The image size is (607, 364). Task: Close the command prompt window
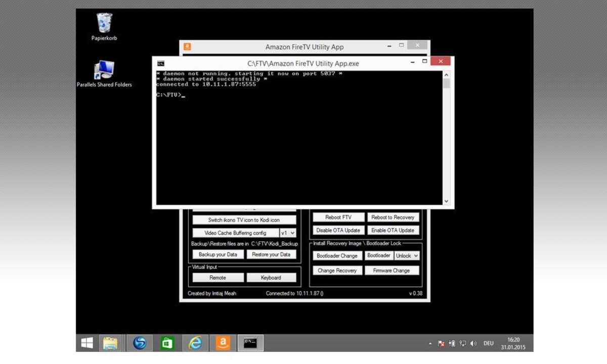[x=441, y=62]
